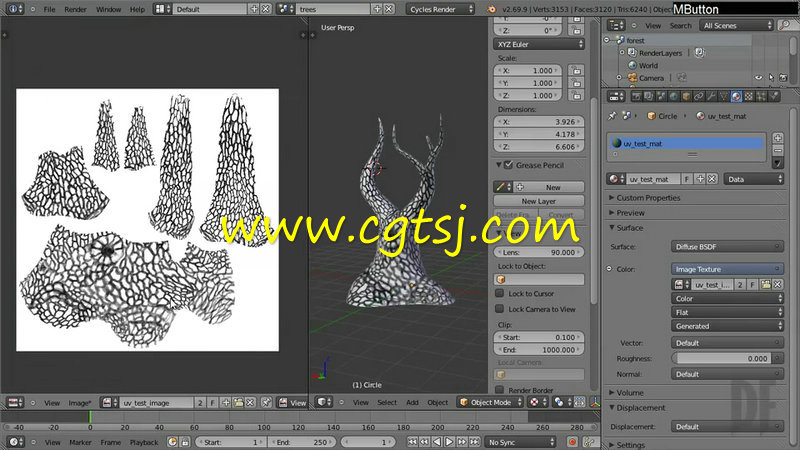Toggle fake user F for uv_test_mat
This screenshot has width=800, height=450.
(687, 179)
